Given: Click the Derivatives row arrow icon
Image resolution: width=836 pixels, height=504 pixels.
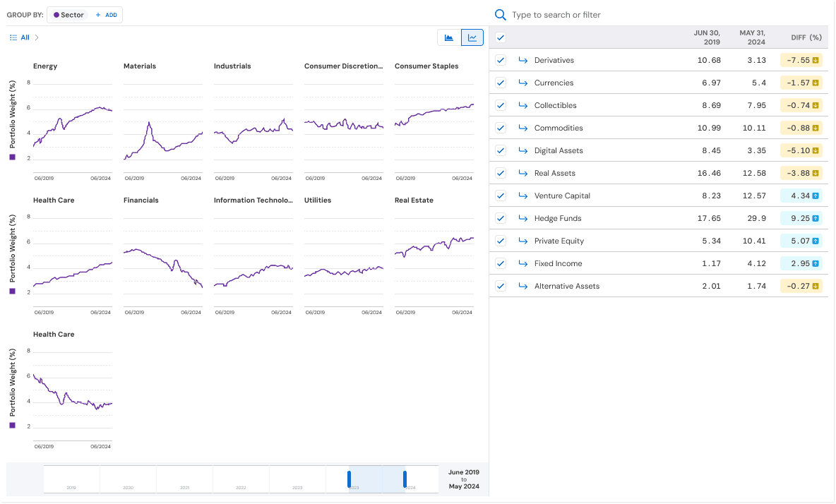Looking at the screenshot, I should pyautogui.click(x=523, y=60).
